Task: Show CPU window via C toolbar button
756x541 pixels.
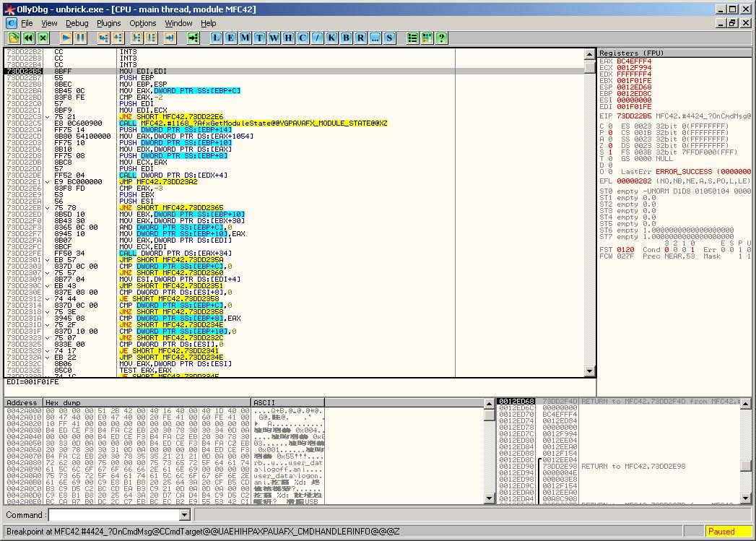Action: click(x=303, y=38)
